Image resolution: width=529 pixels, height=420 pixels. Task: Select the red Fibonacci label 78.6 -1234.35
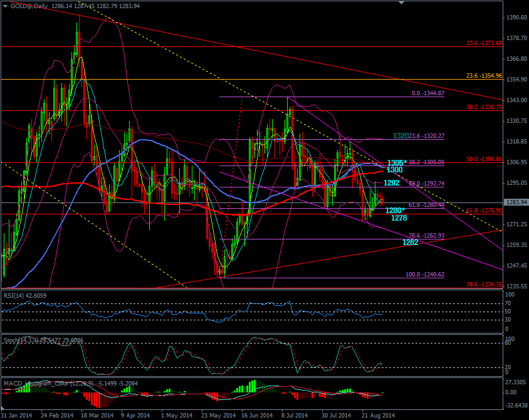pos(484,285)
